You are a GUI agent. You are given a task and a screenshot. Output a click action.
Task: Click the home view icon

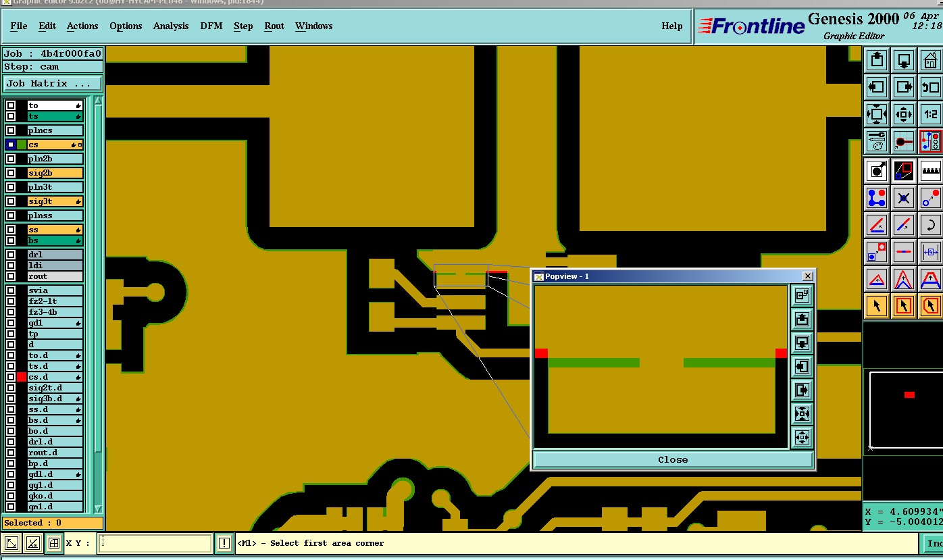point(931,59)
